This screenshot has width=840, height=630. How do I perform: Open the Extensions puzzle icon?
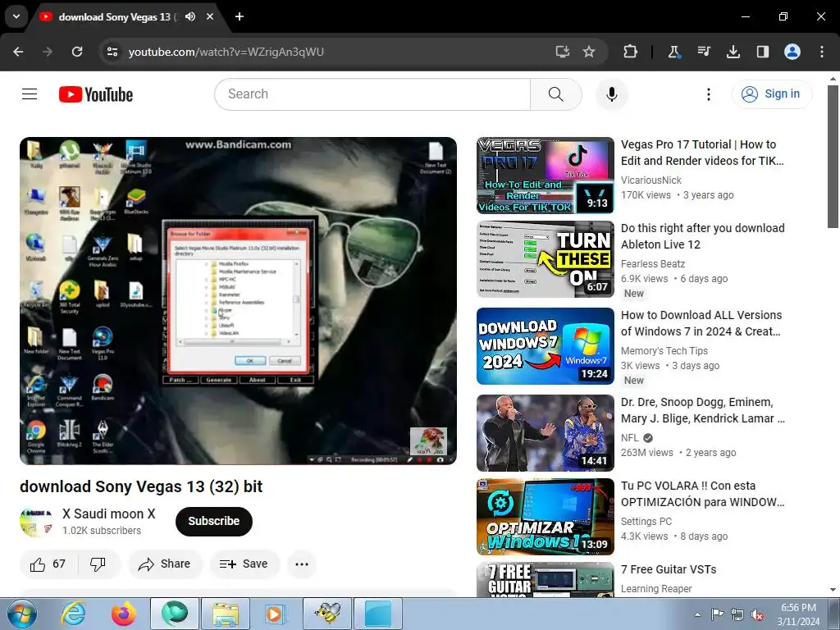coord(631,52)
